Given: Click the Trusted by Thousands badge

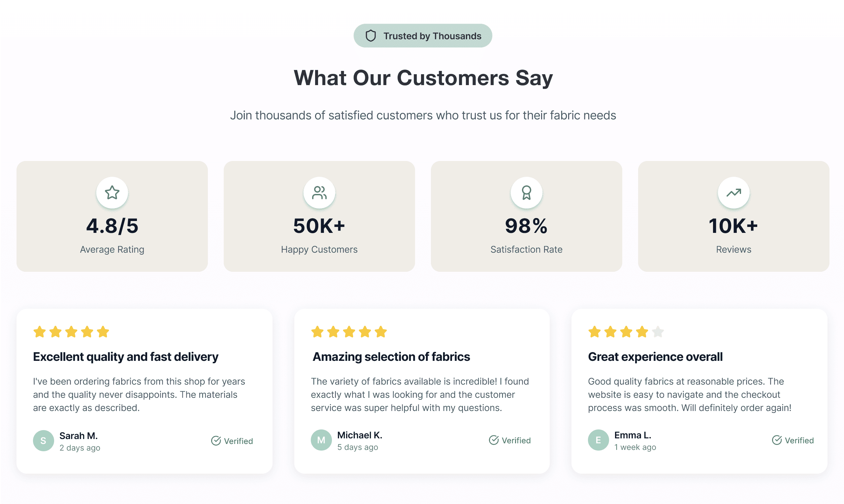Looking at the screenshot, I should pyautogui.click(x=422, y=35).
